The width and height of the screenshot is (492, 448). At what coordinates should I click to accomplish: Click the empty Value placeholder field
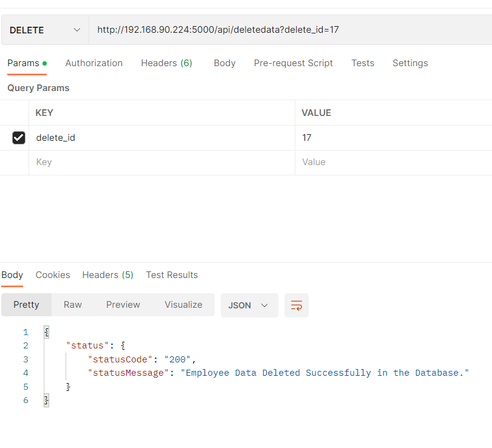tap(394, 162)
